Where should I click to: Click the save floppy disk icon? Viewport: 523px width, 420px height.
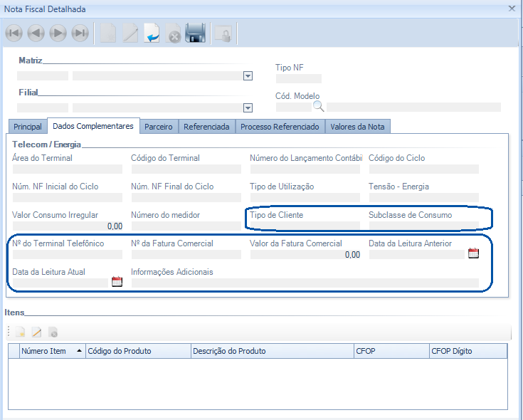click(x=195, y=33)
